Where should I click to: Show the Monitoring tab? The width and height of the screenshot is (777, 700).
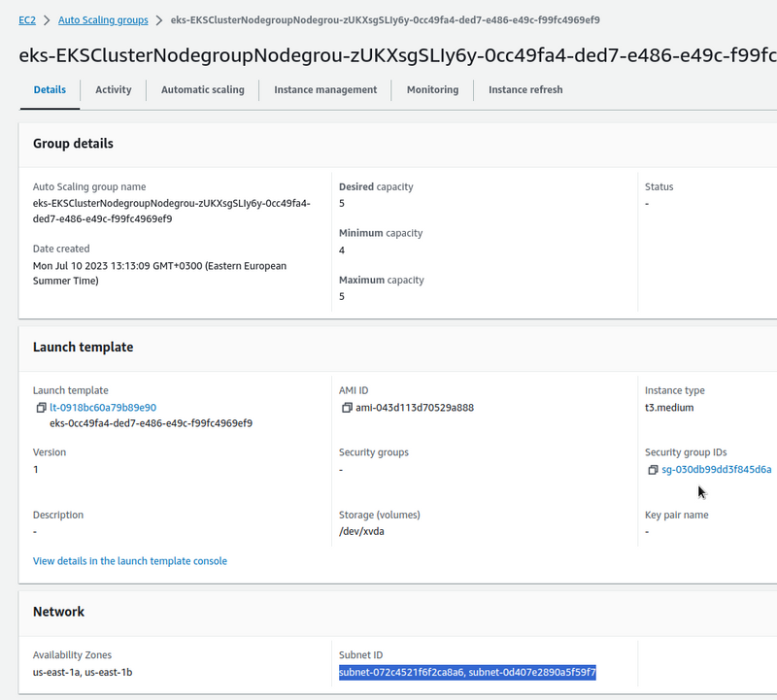pyautogui.click(x=432, y=89)
